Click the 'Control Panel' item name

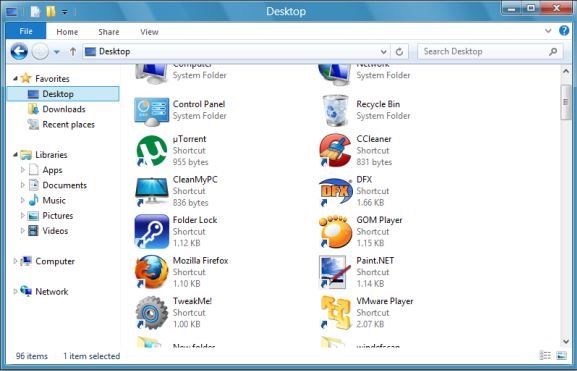pyautogui.click(x=199, y=104)
